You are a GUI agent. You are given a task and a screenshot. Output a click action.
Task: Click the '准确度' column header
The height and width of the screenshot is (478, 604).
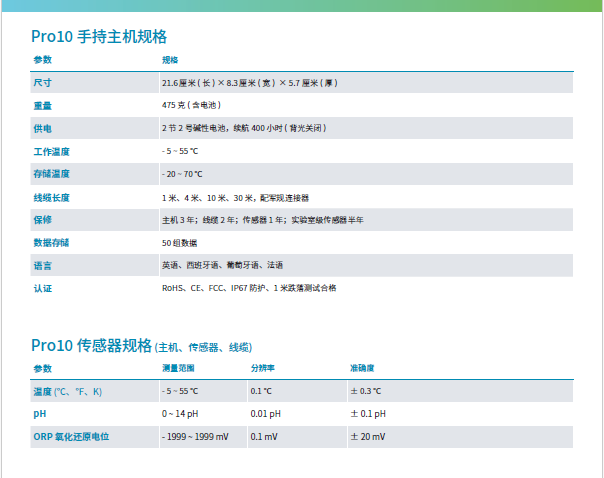(362, 368)
